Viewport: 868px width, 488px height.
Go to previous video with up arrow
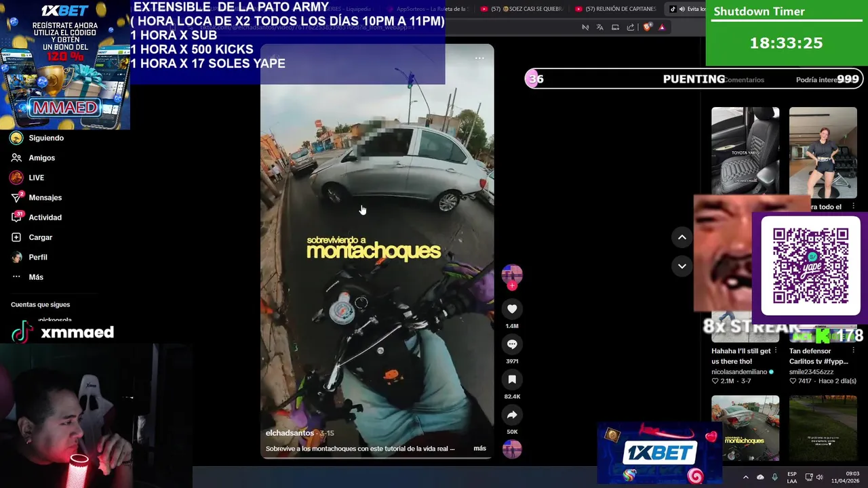click(682, 237)
